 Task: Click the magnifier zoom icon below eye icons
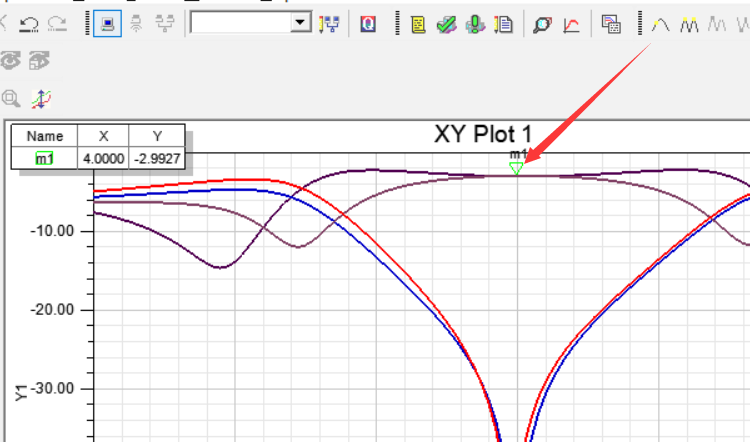click(11, 99)
